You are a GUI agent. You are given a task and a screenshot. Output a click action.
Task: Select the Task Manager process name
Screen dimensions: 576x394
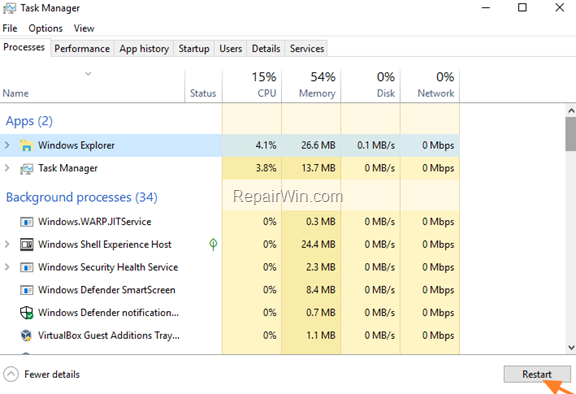click(x=68, y=168)
